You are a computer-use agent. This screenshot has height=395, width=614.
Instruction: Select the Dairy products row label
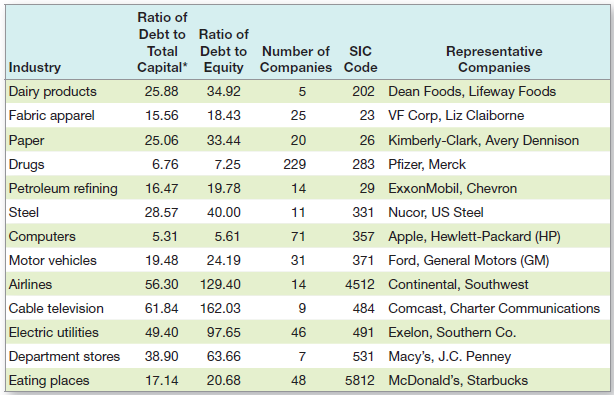pos(52,92)
